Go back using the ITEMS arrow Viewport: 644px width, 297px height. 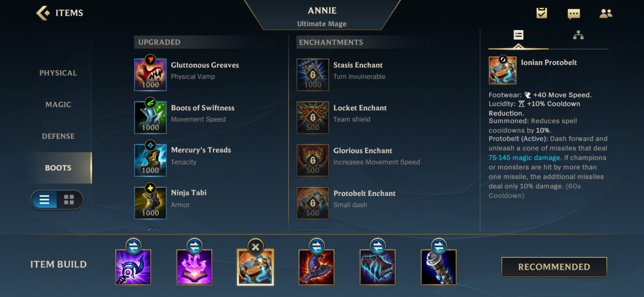coord(43,13)
